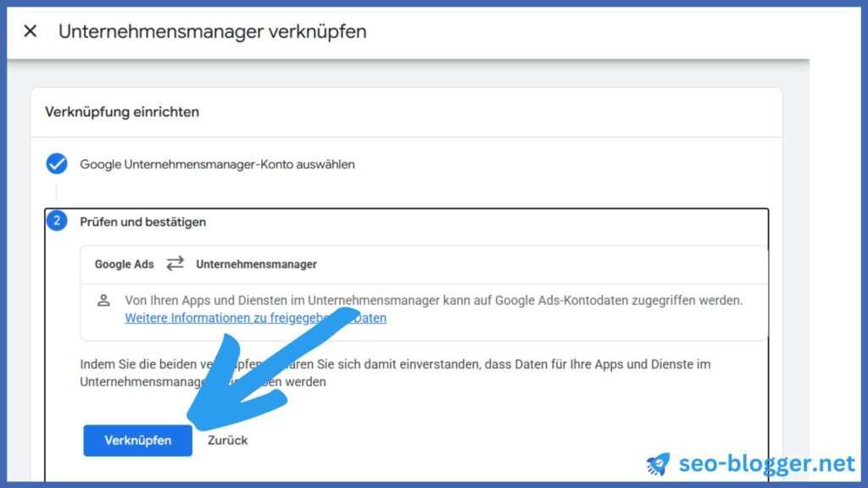
Task: Click the Verknüpfung einrichten heading
Action: pos(122,112)
